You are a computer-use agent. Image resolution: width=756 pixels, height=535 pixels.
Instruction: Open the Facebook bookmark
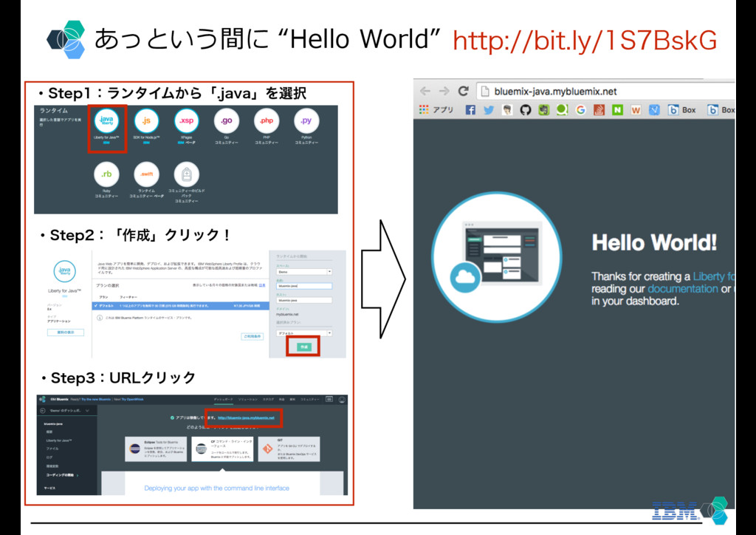(x=470, y=110)
